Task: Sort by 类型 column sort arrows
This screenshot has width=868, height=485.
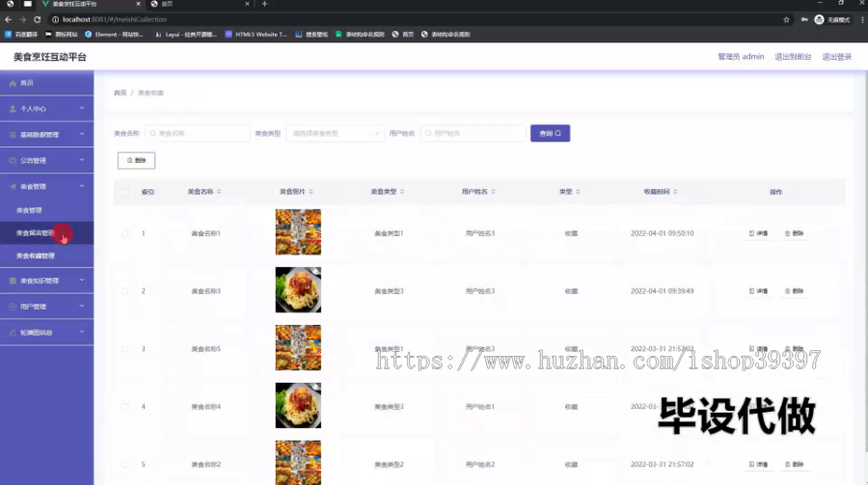Action: [x=578, y=192]
